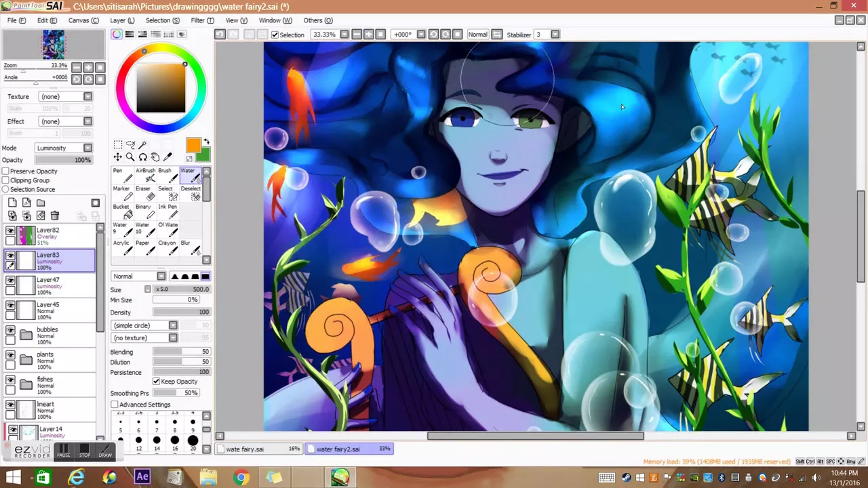Open the rotation angle +000° dropdown
The width and height of the screenshot is (868, 488).
pyautogui.click(x=421, y=35)
